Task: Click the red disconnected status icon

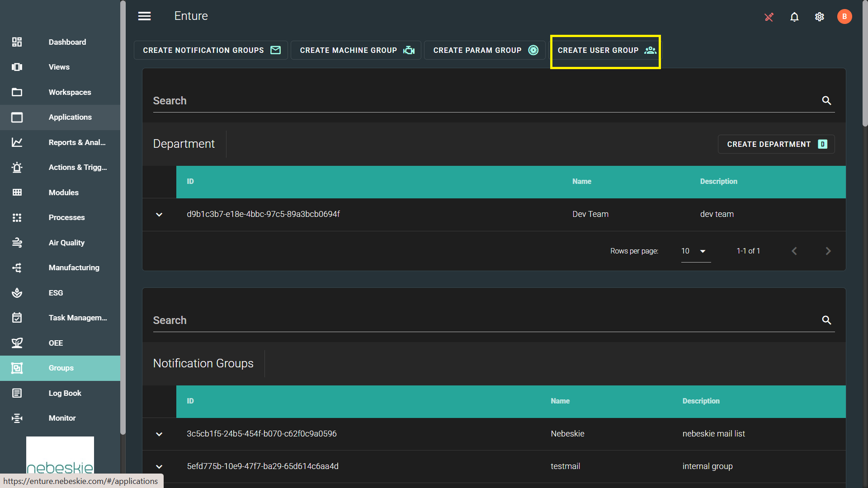Action: [769, 17]
